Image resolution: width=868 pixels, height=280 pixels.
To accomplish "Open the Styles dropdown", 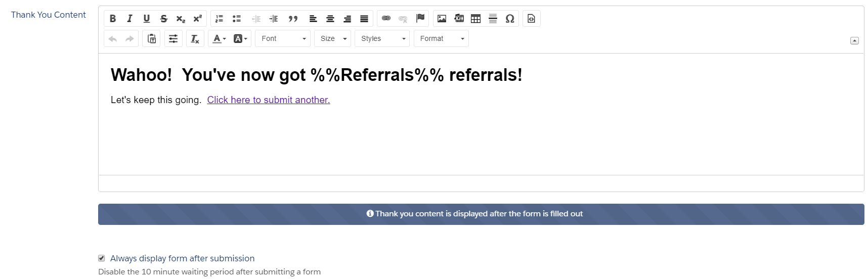I will click(x=382, y=38).
